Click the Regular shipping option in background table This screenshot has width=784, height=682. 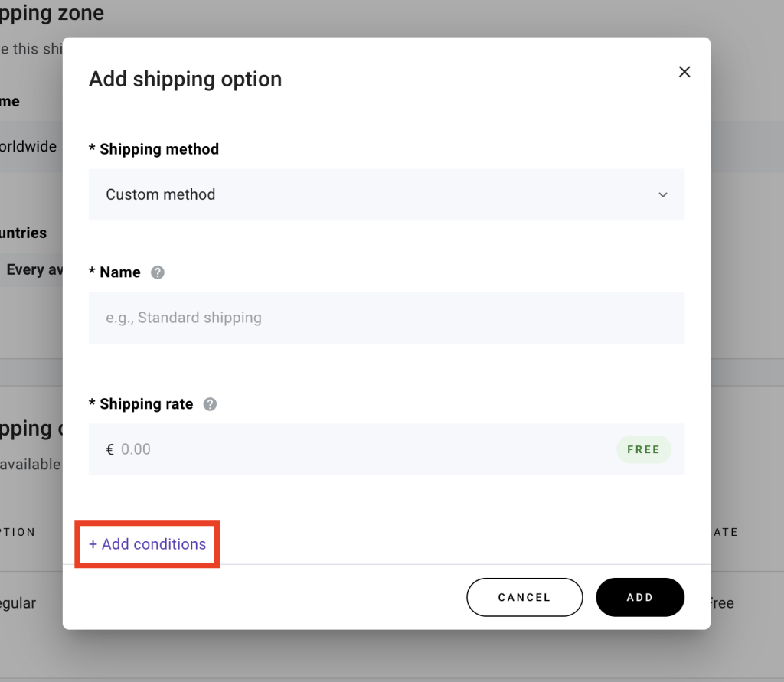coord(18,603)
